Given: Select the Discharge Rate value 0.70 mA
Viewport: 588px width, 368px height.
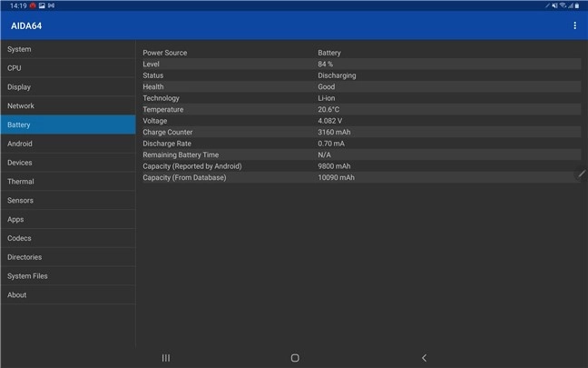Looking at the screenshot, I should click(330, 144).
